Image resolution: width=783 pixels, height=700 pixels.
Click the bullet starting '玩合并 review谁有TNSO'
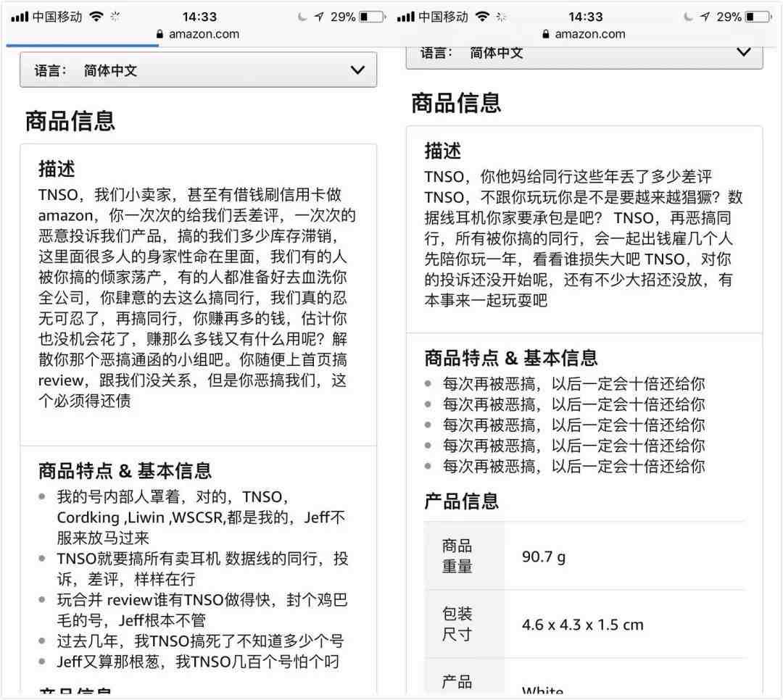point(202,609)
